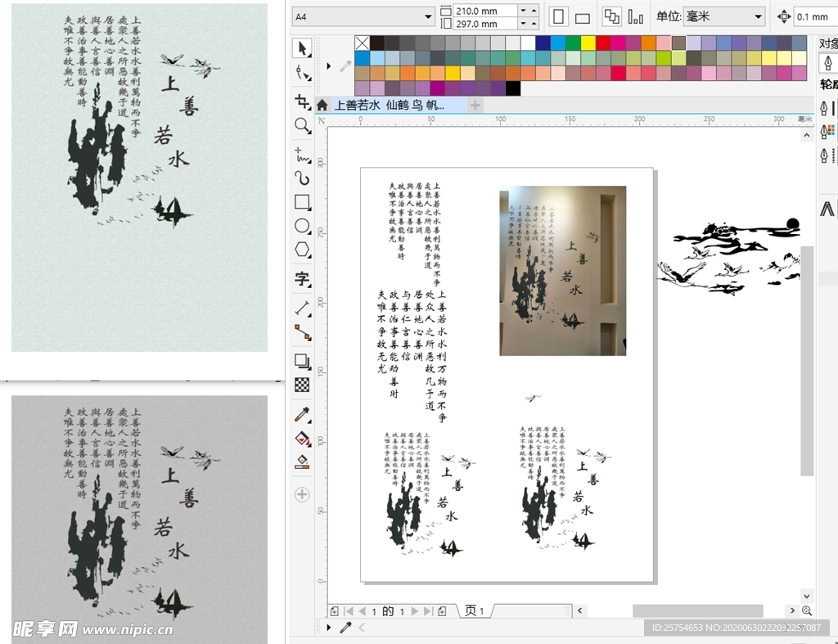This screenshot has width=838, height=644.
Task: Click the page width 210.0 mm field
Action: (x=485, y=11)
